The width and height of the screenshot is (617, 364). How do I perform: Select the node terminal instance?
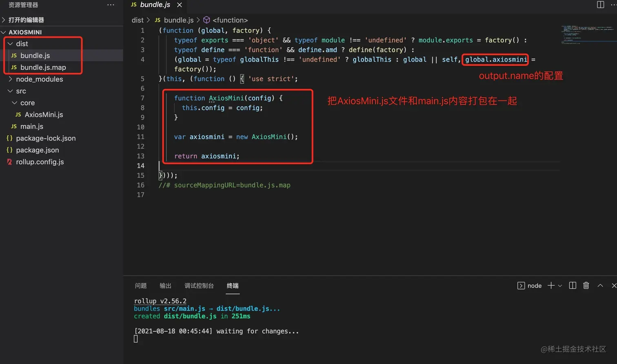point(530,286)
